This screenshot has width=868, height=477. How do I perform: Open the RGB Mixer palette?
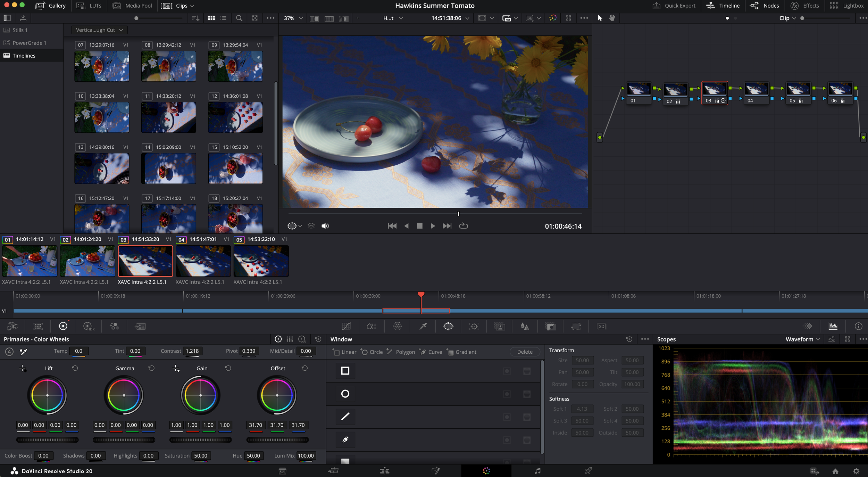click(x=114, y=326)
